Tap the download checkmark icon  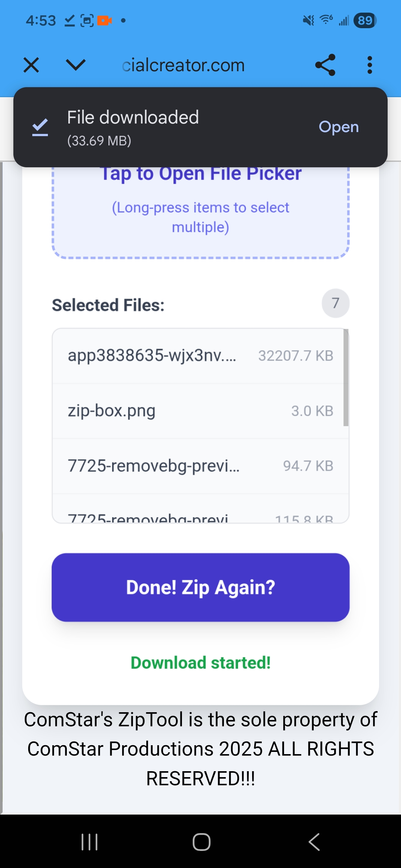39,126
